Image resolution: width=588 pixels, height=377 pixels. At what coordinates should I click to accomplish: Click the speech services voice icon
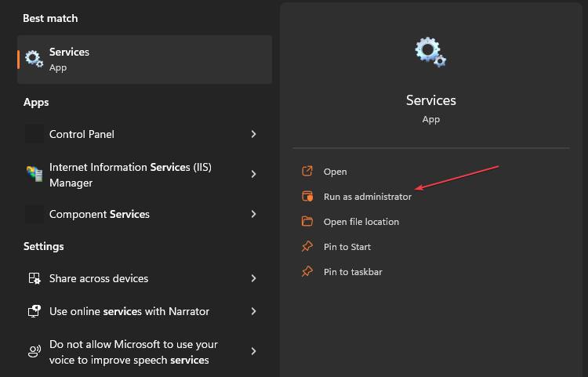(34, 351)
